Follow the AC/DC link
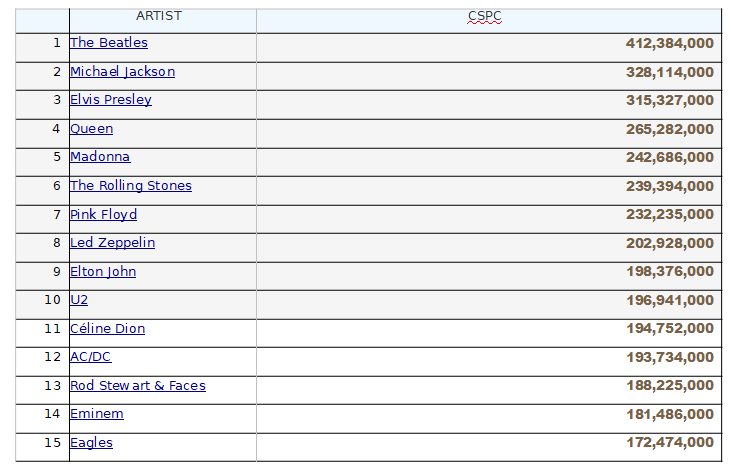The width and height of the screenshot is (731, 470). point(90,357)
